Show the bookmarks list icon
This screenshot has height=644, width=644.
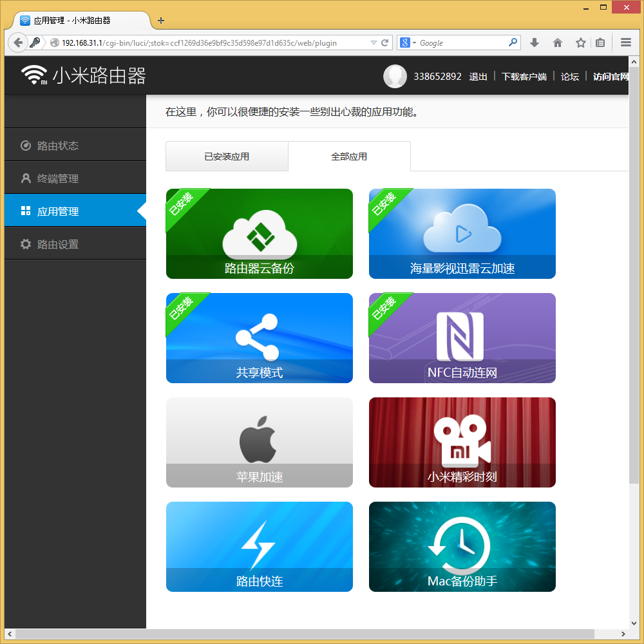click(x=600, y=43)
